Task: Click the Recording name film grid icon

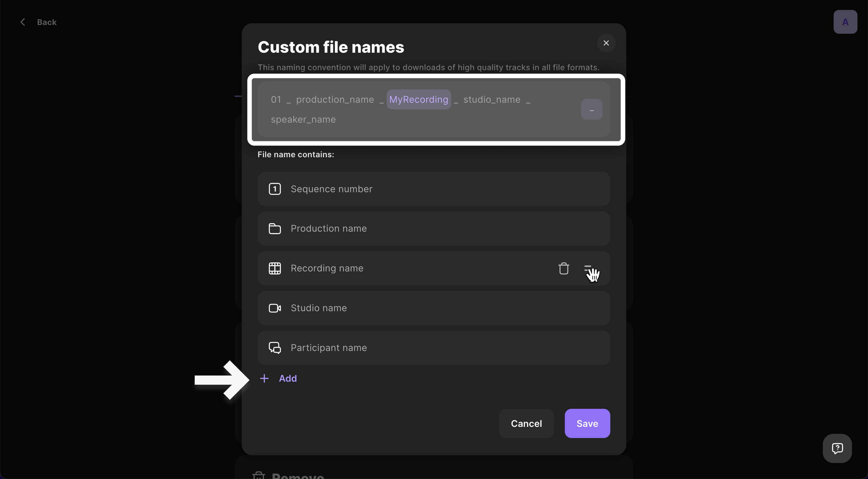Action: tap(275, 268)
